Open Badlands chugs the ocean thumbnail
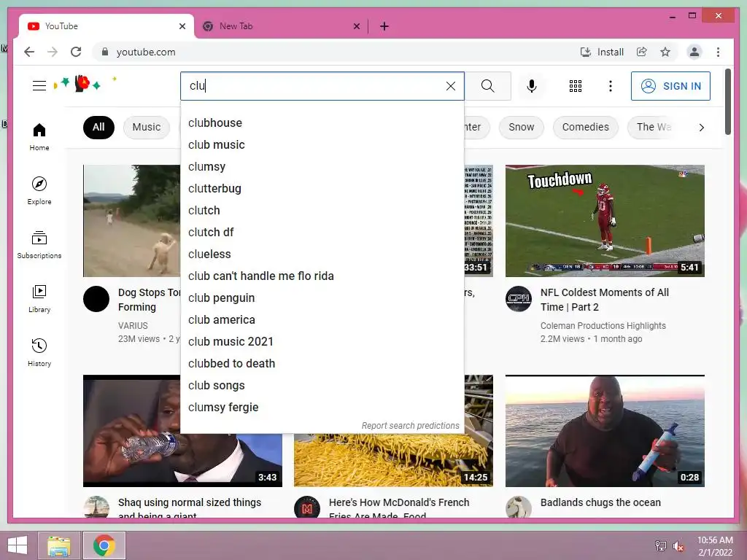The height and width of the screenshot is (560, 747). (605, 431)
